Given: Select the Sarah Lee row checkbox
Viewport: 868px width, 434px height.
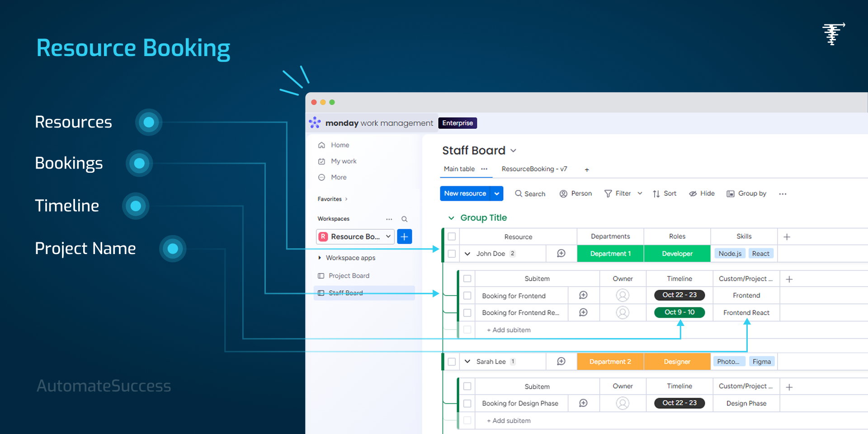Looking at the screenshot, I should [x=452, y=362].
